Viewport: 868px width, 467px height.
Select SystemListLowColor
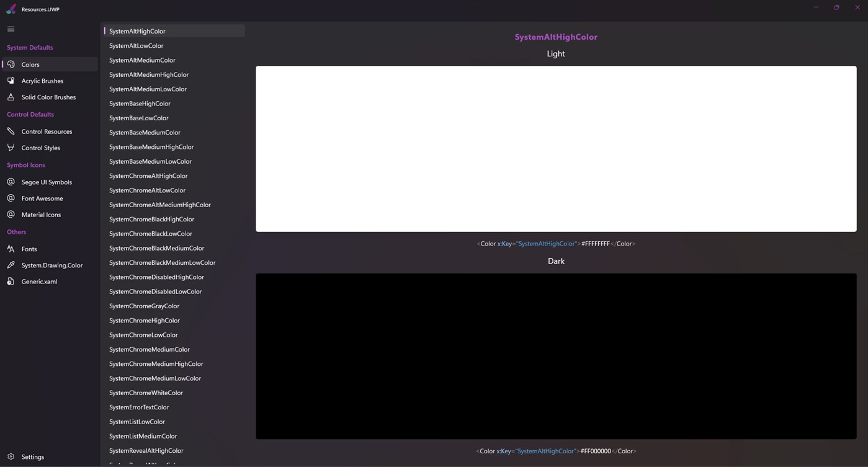point(174,422)
